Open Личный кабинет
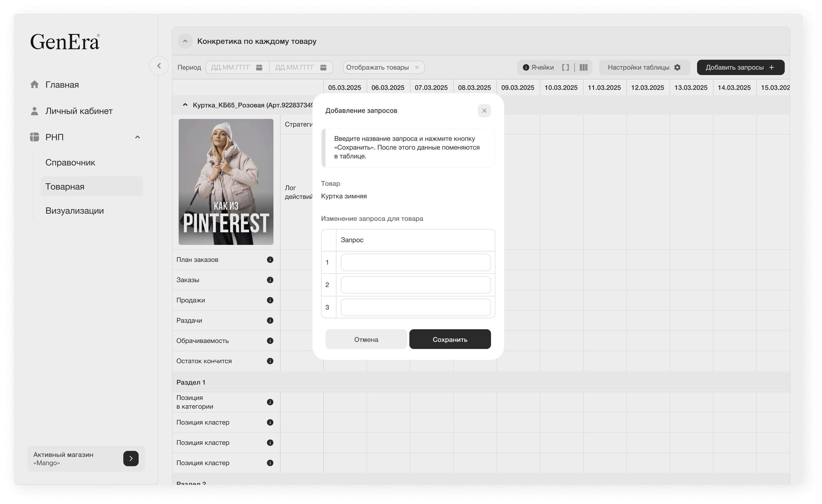The image size is (822, 504). (79, 111)
